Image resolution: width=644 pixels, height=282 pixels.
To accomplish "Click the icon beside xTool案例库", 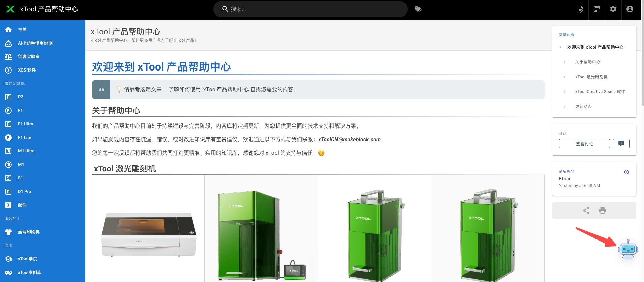I will (x=8, y=273).
